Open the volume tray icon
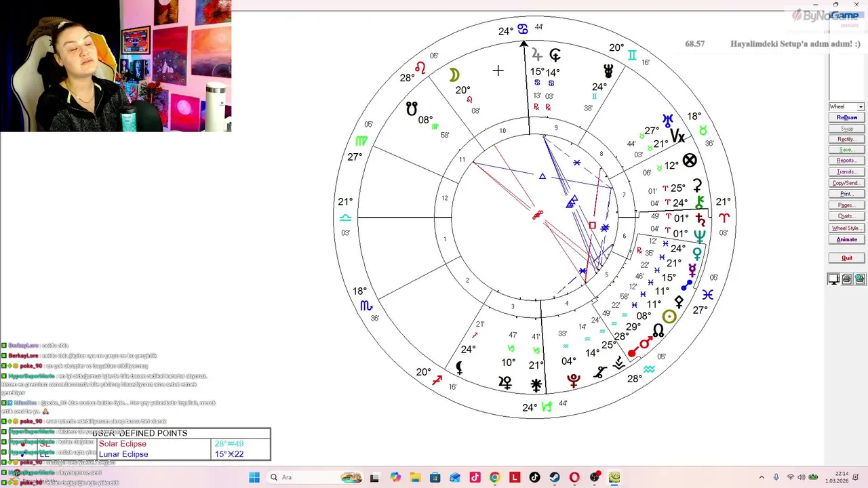The image size is (868, 488). pyautogui.click(x=801, y=477)
